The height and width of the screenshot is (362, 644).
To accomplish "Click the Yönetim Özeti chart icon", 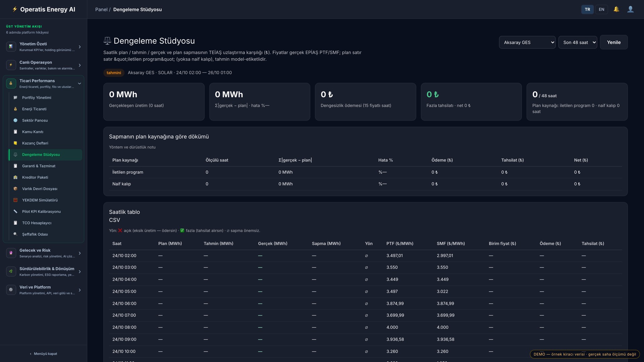I will (11, 47).
